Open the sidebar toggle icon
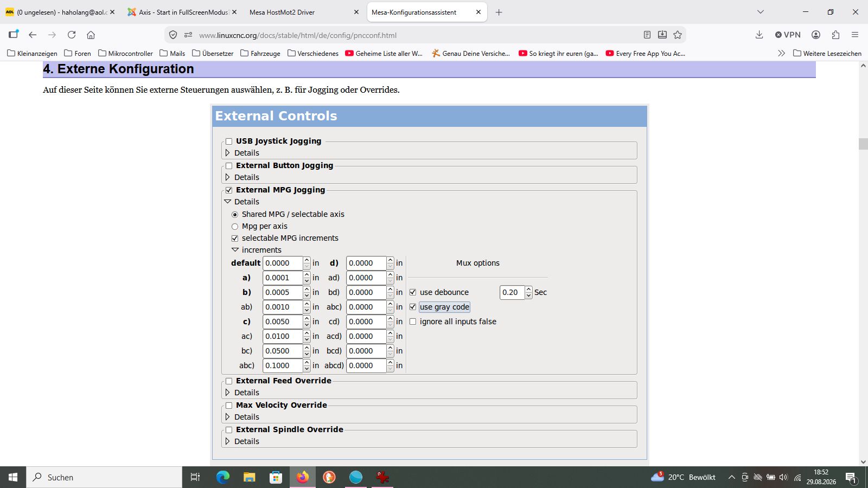Image resolution: width=868 pixels, height=488 pixels. coord(14,35)
